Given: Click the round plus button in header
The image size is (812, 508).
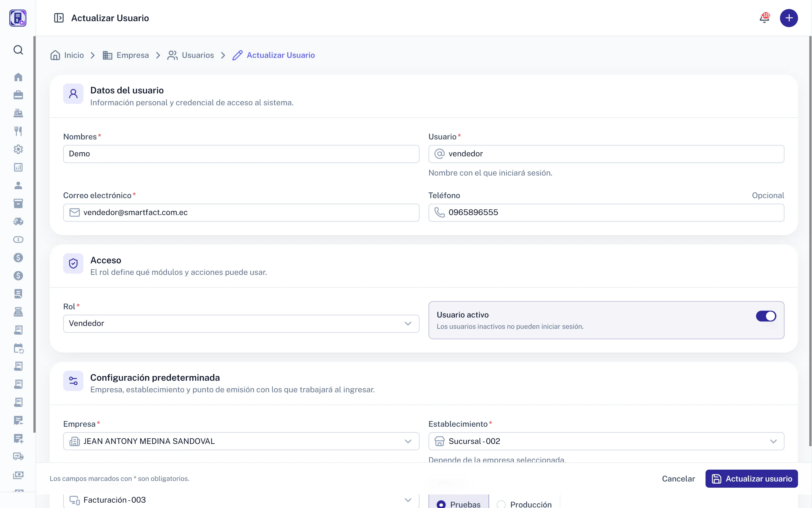Looking at the screenshot, I should coord(789,18).
